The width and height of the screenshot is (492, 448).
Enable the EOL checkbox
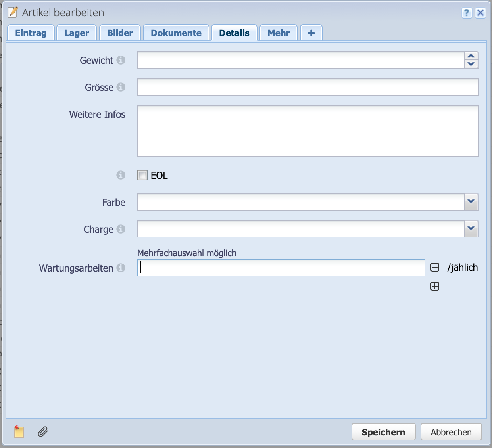142,175
